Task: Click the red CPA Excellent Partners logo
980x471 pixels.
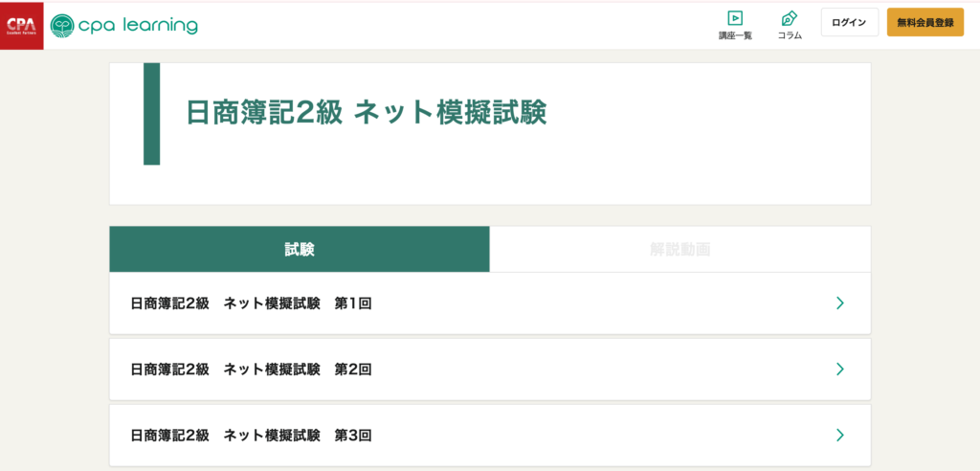Action: 21,26
